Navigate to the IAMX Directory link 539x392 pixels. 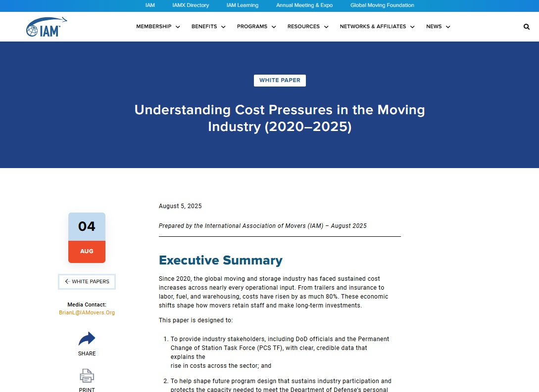point(191,5)
